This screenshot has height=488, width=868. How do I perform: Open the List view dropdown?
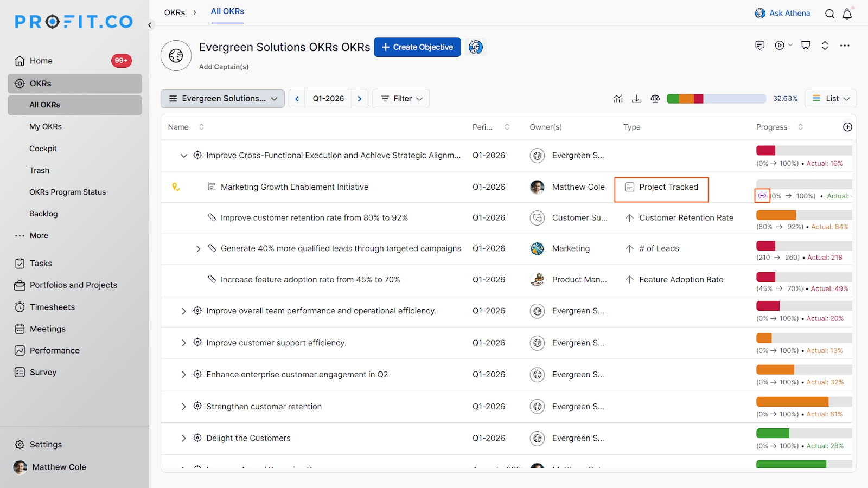click(831, 99)
